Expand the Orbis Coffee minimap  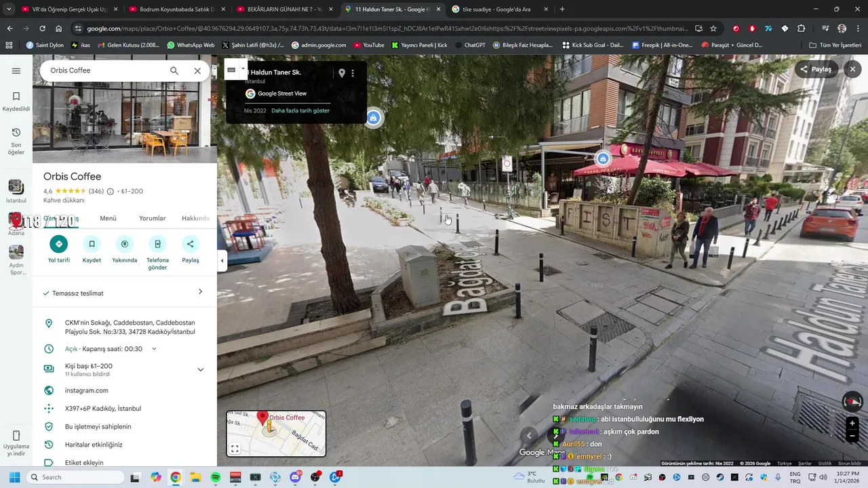tap(235, 449)
